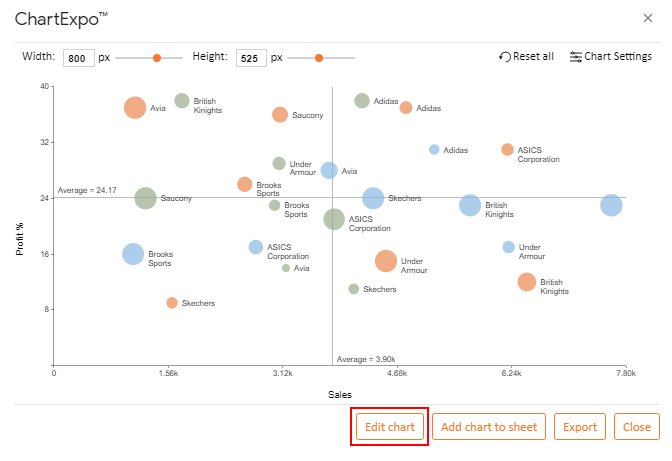Click the large blue Brooks Sports bubble
The image size is (672, 461).
(133, 254)
